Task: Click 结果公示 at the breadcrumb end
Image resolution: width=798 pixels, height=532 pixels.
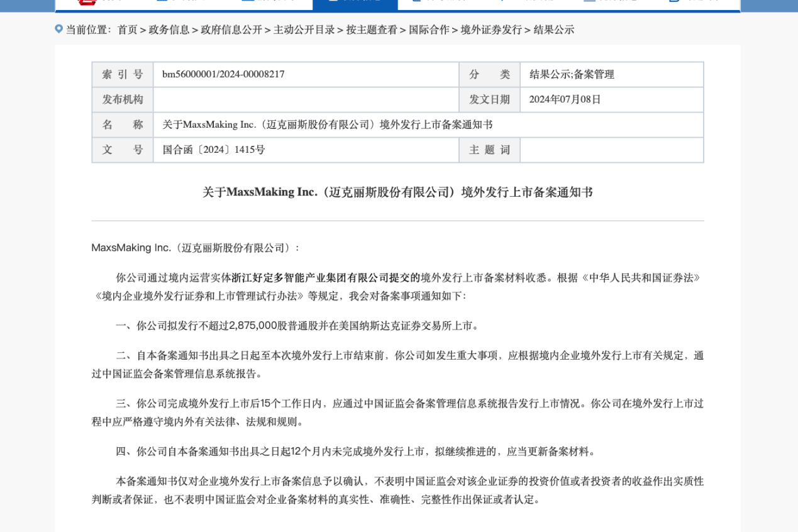Action: click(x=553, y=30)
